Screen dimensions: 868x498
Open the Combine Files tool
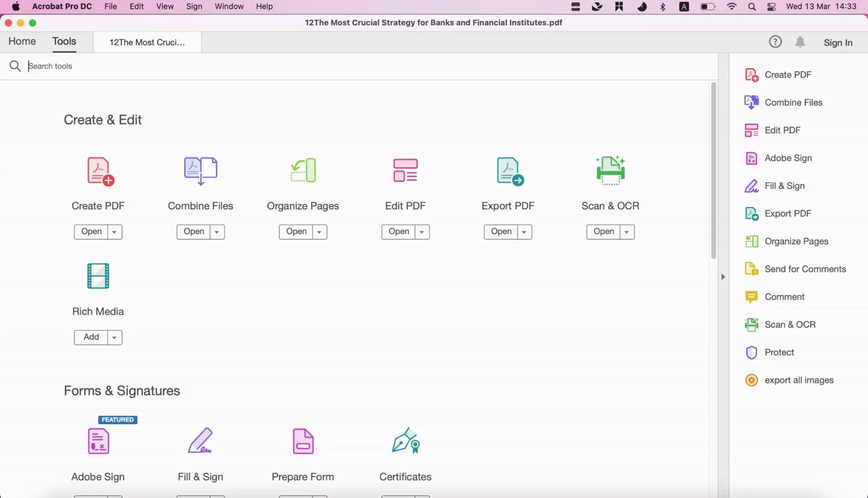tap(194, 231)
